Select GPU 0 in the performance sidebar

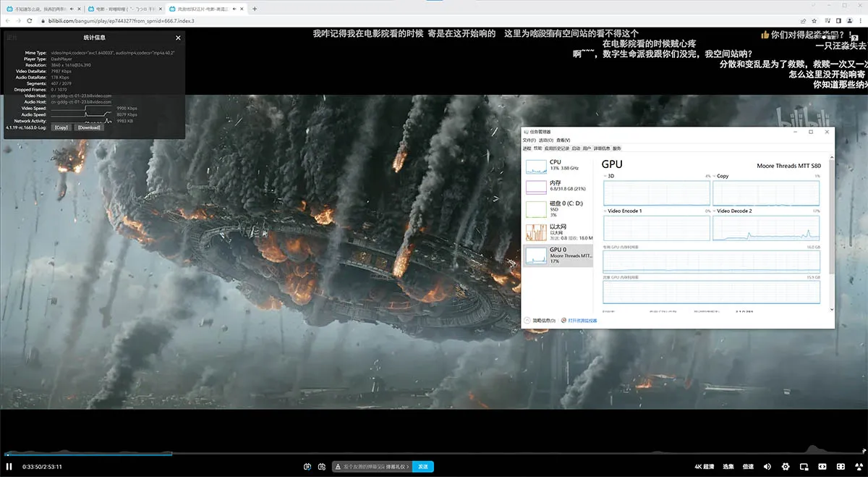click(558, 255)
